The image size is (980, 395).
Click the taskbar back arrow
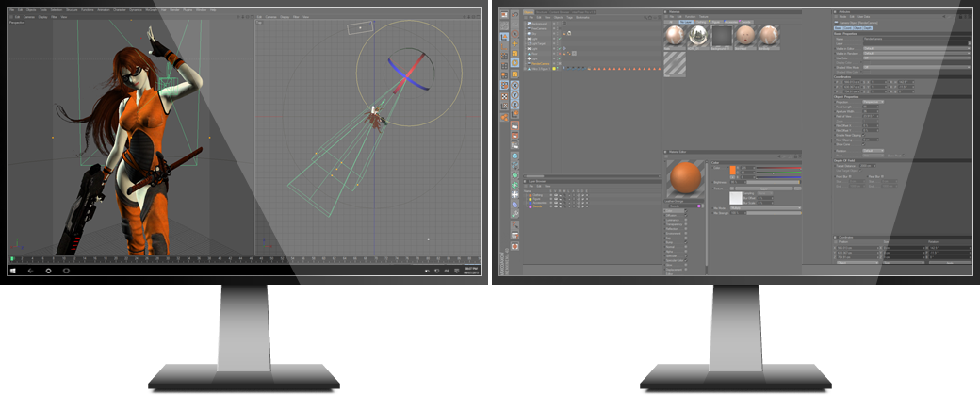[x=30, y=271]
